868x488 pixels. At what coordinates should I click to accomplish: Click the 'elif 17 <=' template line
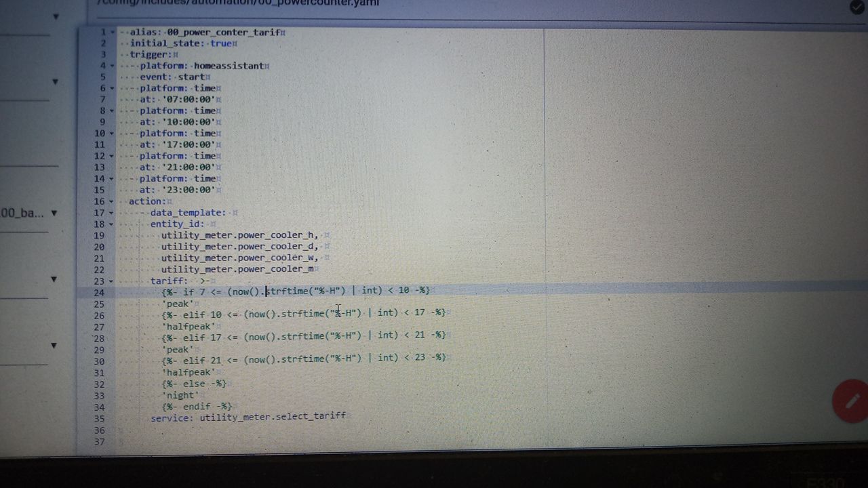point(304,335)
